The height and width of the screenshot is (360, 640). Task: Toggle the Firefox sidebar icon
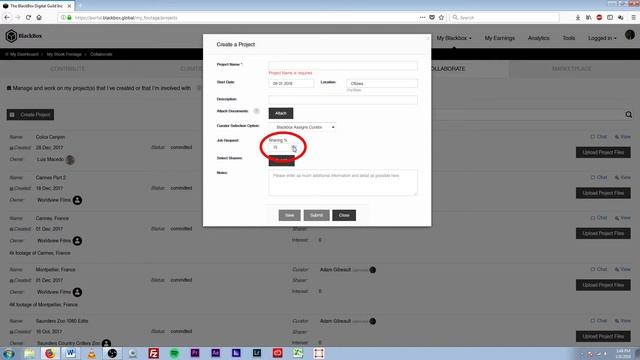[x=610, y=18]
